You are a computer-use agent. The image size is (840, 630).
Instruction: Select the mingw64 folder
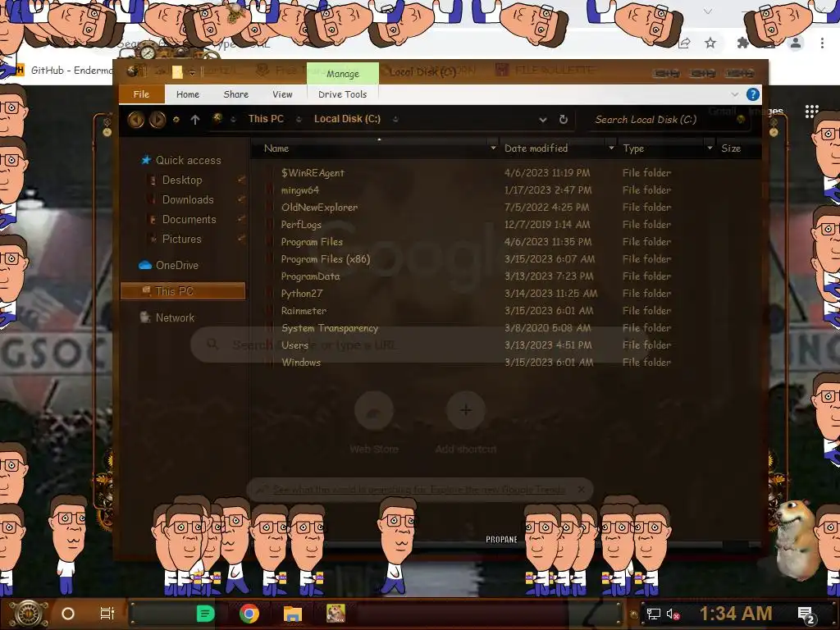pos(299,190)
